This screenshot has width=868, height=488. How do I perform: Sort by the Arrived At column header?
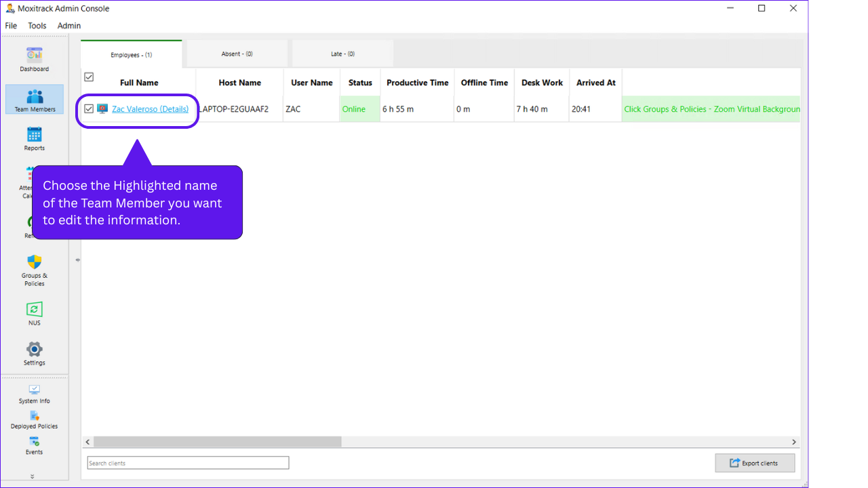pyautogui.click(x=596, y=83)
